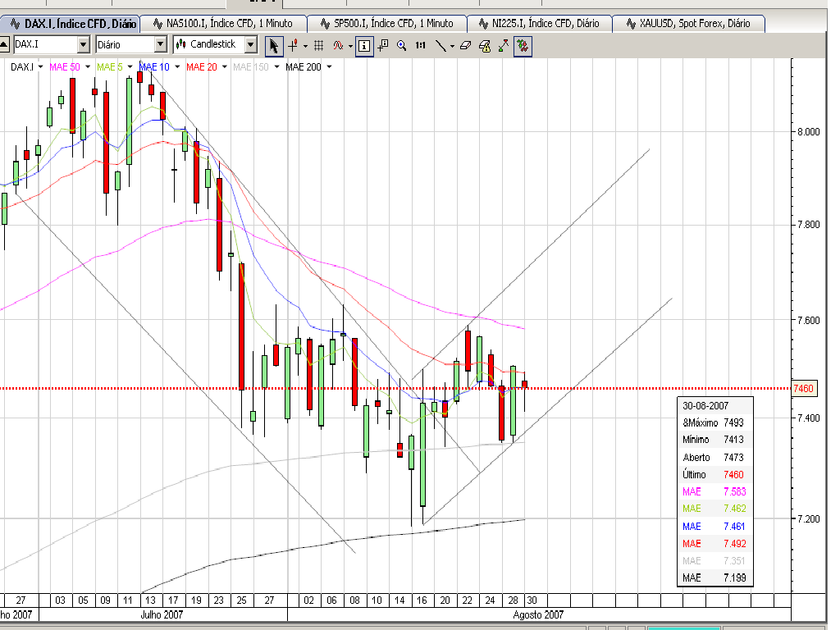Select the eraser tool
840x630 pixels.
tap(466, 46)
